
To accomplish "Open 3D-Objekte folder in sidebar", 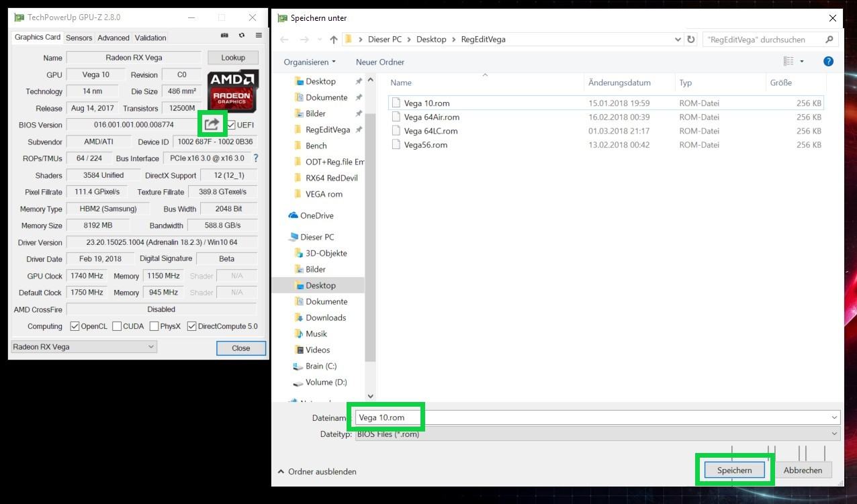I will pyautogui.click(x=321, y=253).
